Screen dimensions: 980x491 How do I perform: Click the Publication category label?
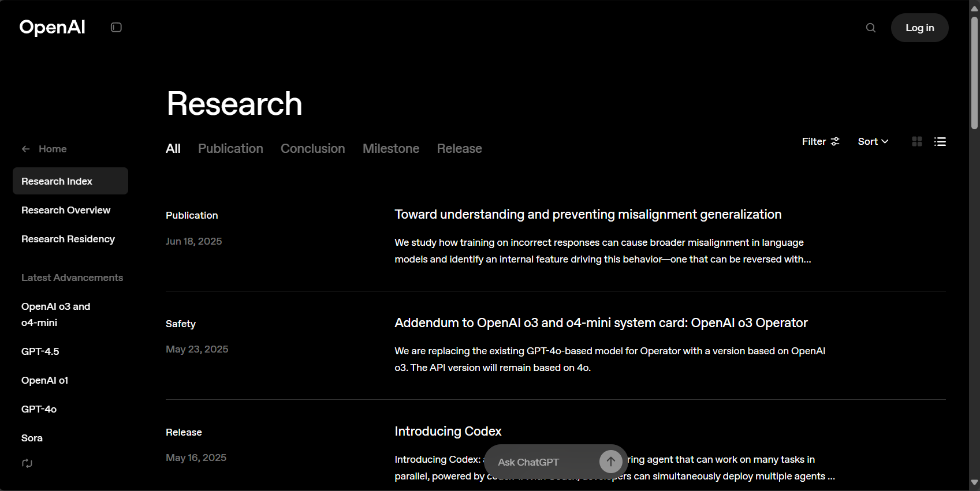192,215
